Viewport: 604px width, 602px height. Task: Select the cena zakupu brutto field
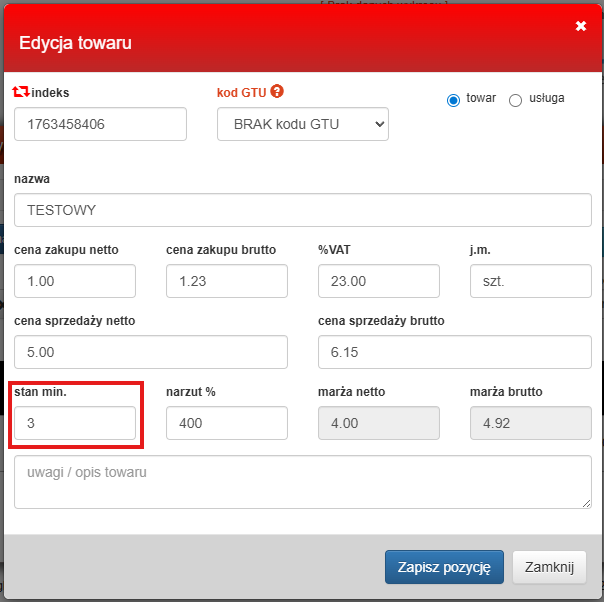point(226,281)
